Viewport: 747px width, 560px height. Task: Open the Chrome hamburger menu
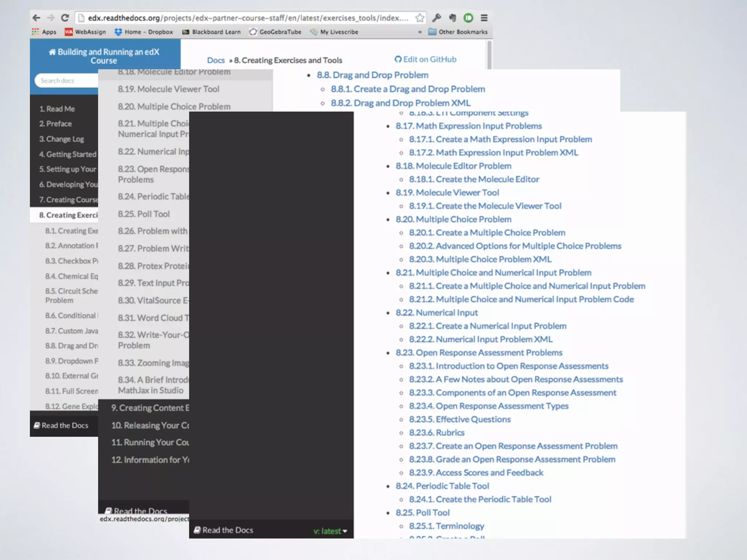[x=484, y=18]
